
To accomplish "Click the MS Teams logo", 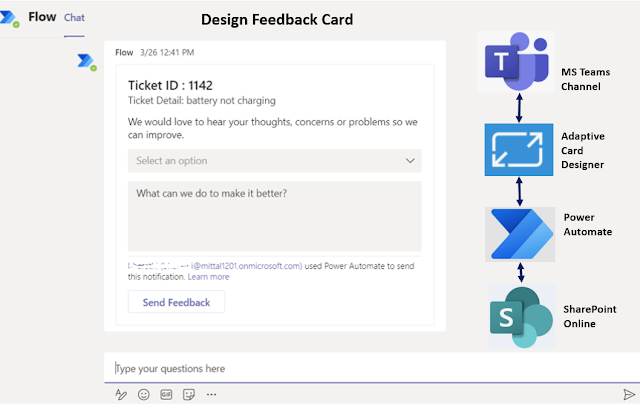I will 516,62.
